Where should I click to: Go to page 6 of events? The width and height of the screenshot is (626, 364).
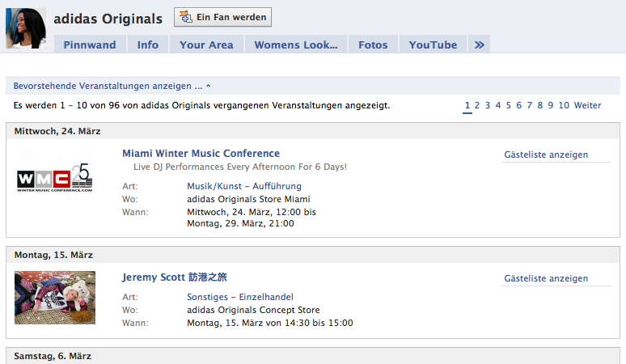(x=518, y=105)
